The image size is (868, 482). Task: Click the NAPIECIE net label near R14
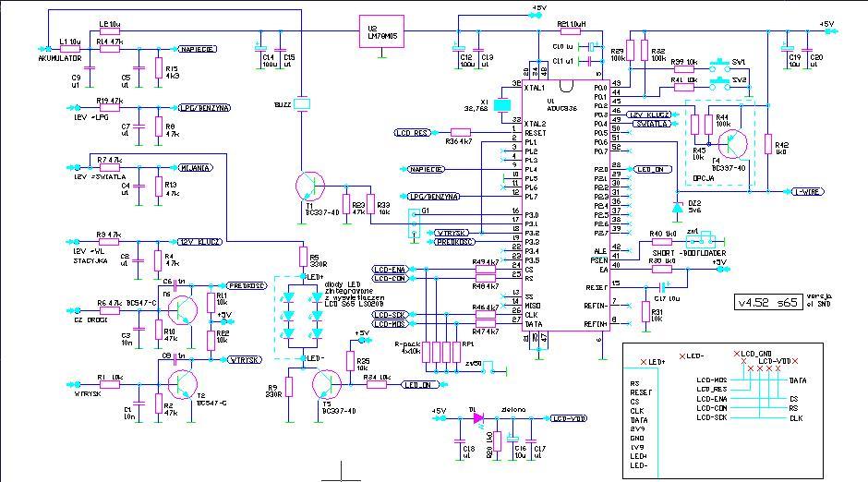pos(199,48)
